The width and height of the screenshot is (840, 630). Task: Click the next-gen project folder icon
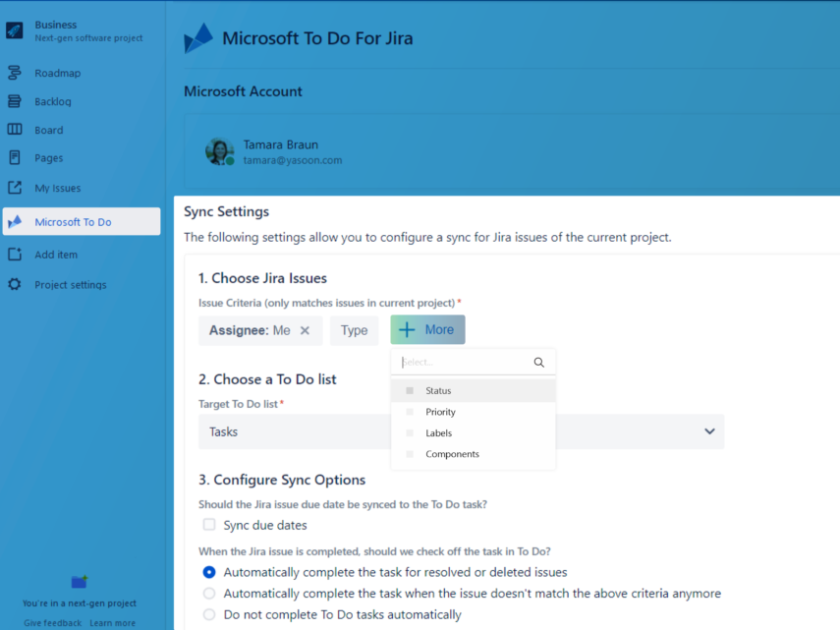(x=80, y=581)
